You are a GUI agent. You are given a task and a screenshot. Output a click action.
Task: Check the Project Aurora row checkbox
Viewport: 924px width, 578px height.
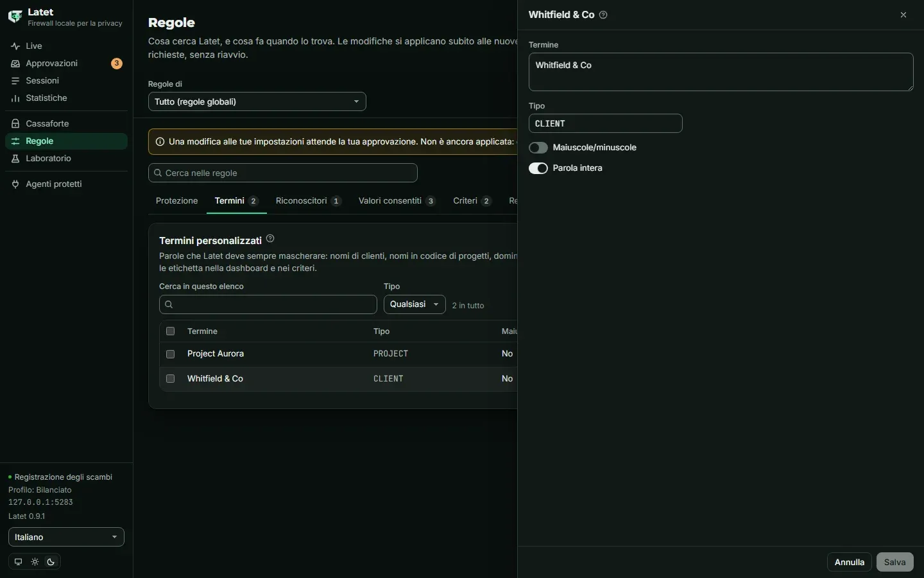click(171, 354)
